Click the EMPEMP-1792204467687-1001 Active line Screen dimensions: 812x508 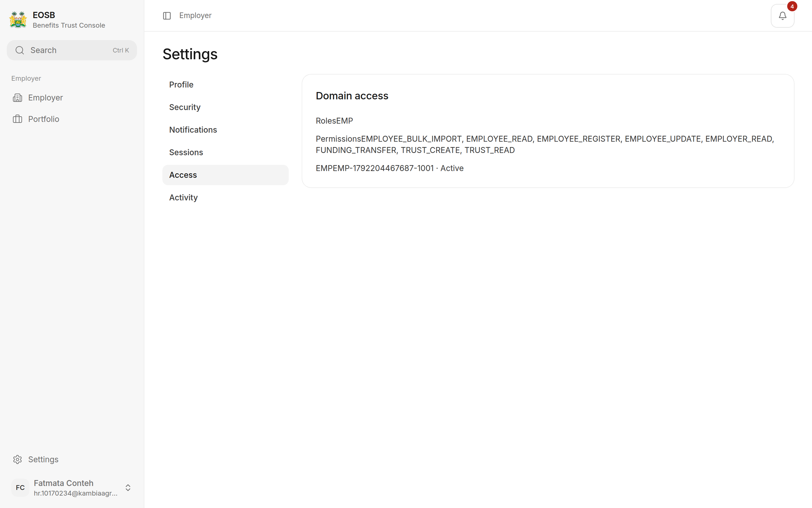pyautogui.click(x=390, y=168)
